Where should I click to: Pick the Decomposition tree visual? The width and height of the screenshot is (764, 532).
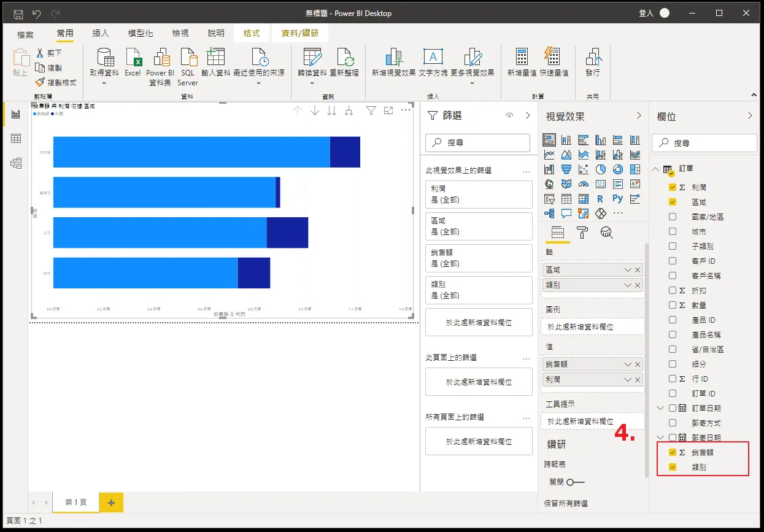[549, 214]
